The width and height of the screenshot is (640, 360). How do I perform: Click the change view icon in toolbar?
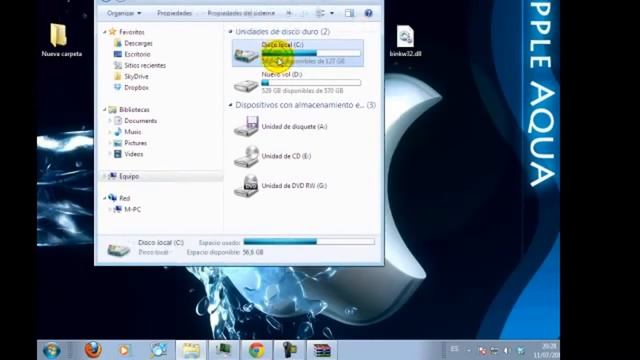click(x=320, y=13)
